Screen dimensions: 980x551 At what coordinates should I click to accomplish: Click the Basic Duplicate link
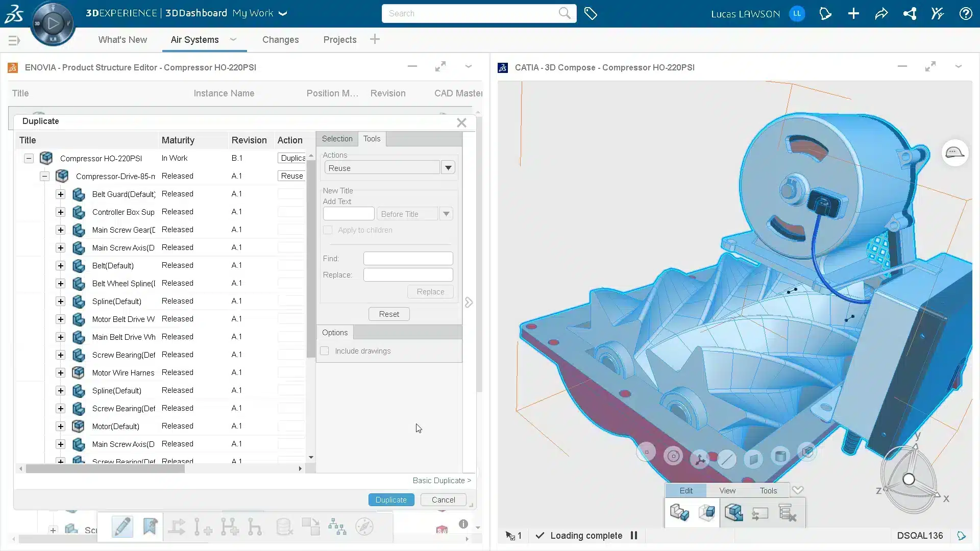(x=442, y=480)
